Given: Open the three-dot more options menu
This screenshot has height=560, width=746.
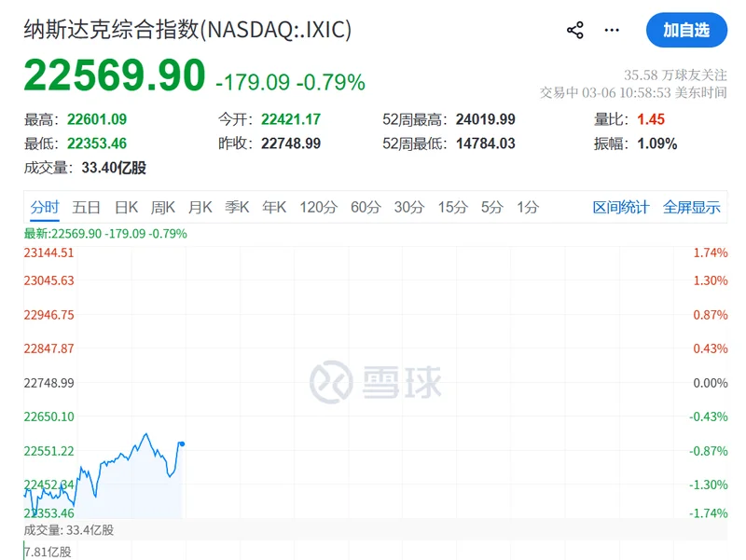Looking at the screenshot, I should (612, 30).
